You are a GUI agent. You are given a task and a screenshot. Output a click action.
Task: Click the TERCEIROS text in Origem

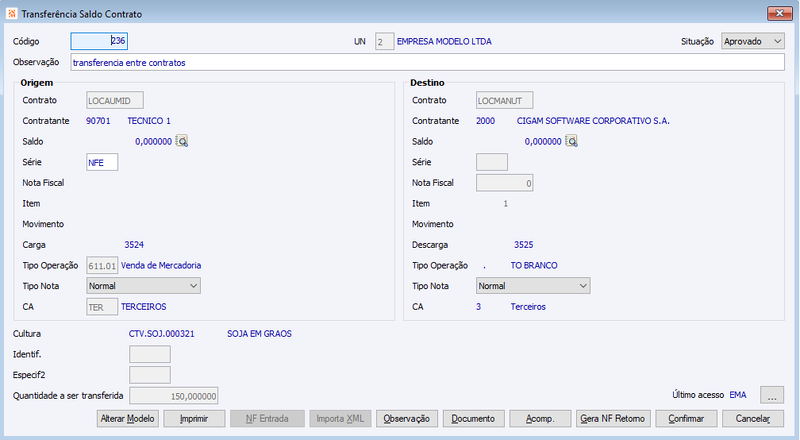point(143,307)
